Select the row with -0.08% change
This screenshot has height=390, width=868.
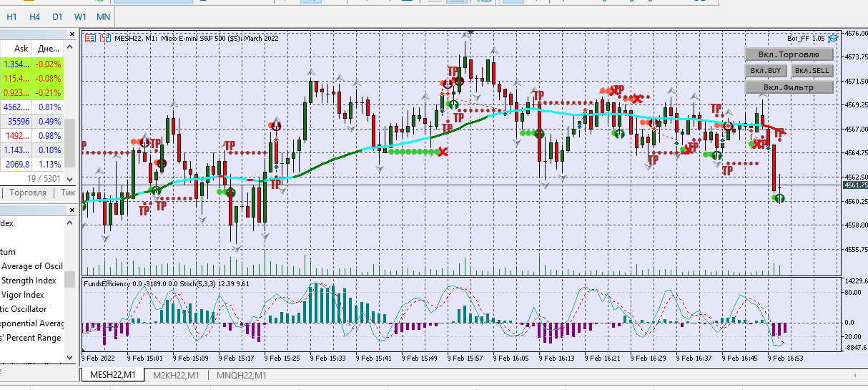[x=32, y=78]
